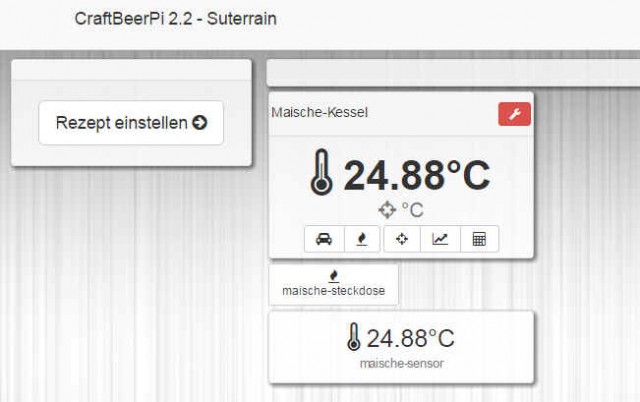Click the Rezept einstellen button
Screen dimensions: 640x402
point(131,123)
